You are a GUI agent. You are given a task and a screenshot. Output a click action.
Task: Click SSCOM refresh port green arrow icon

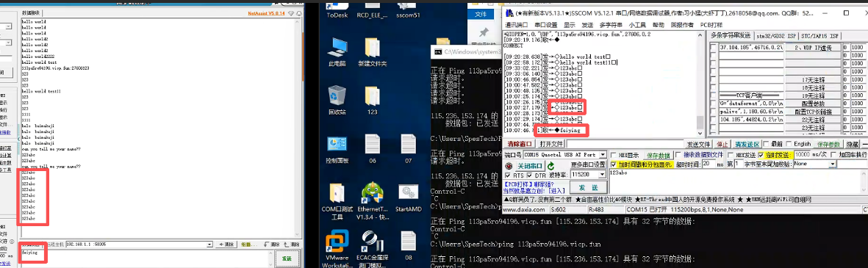pos(550,166)
